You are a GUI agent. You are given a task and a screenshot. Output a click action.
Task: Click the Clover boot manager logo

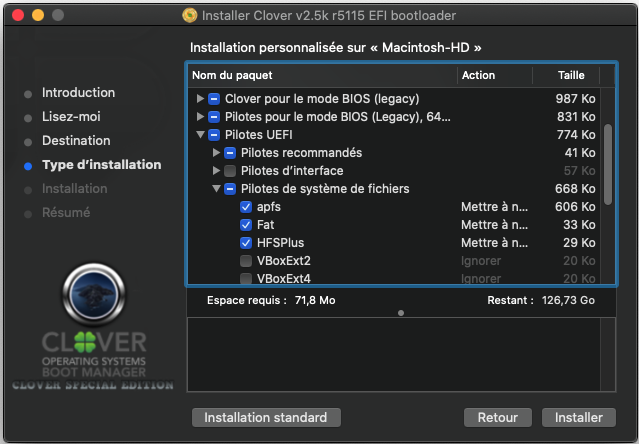[94, 326]
